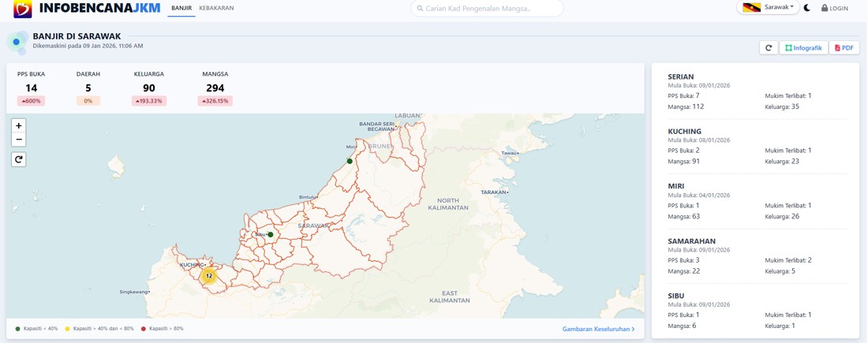Switch to the Banjir tab

pos(181,8)
